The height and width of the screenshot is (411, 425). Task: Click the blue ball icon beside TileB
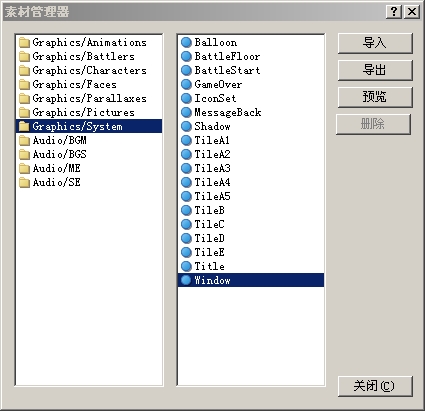tap(186, 211)
